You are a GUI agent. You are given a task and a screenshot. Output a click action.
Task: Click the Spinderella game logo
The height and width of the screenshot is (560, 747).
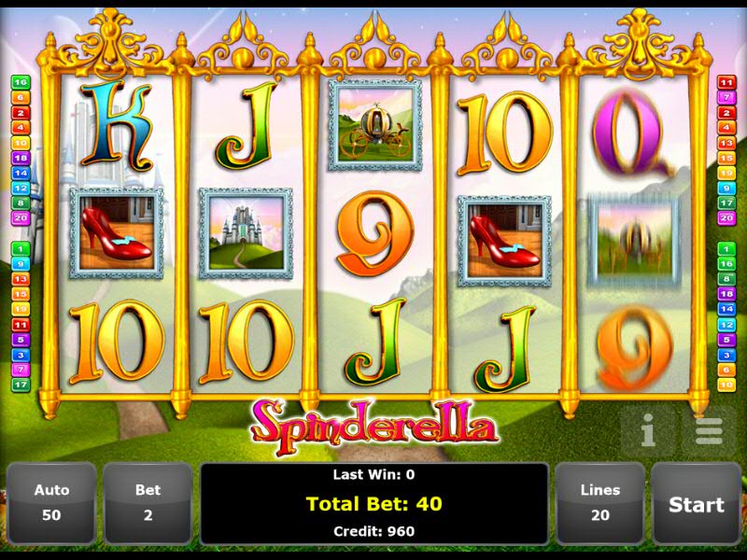point(374,426)
